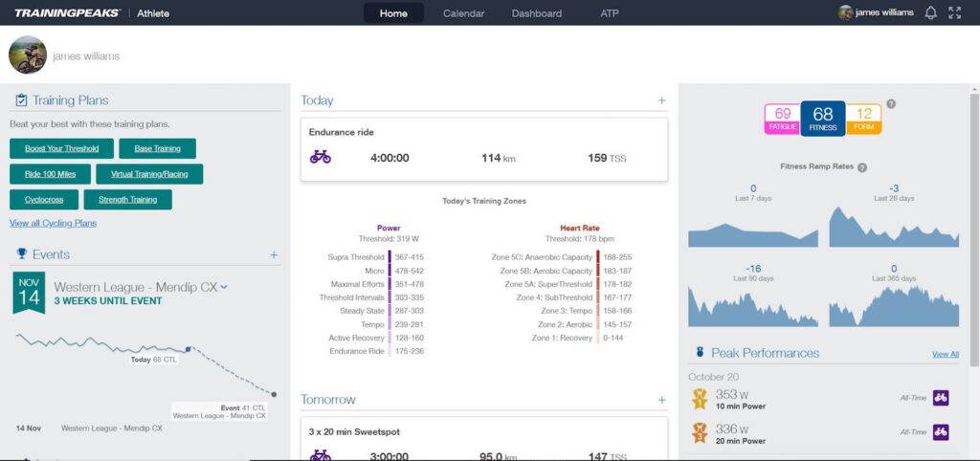
Task: Open the Dashboard tab
Action: pos(536,13)
